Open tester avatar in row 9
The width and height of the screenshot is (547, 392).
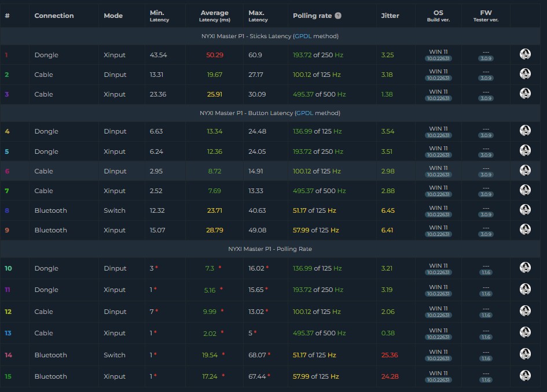[x=525, y=230]
